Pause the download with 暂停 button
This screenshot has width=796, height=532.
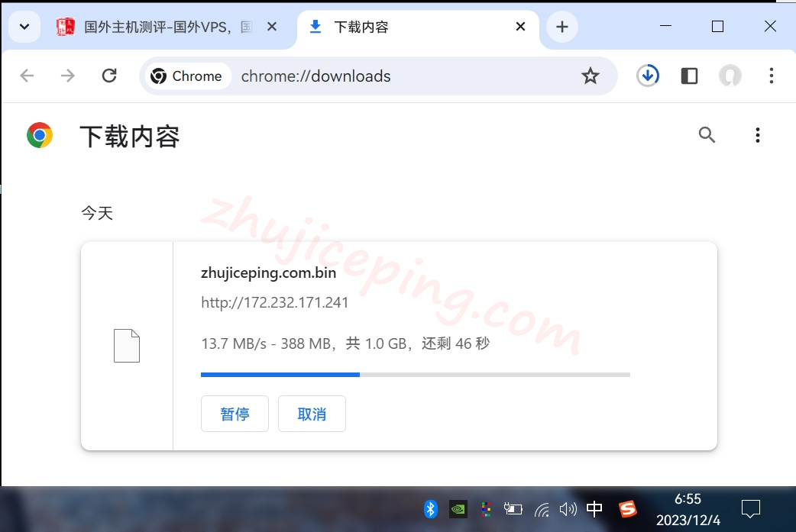235,414
